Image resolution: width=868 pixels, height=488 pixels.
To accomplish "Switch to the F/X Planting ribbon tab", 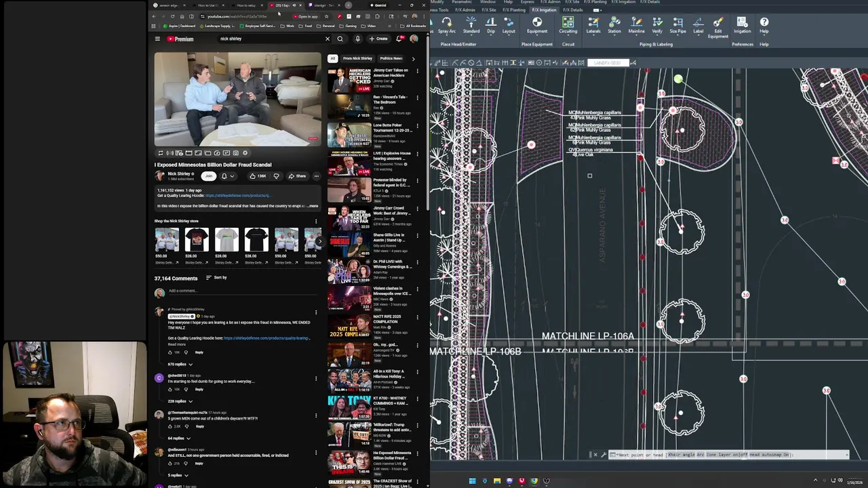I will coord(515,10).
